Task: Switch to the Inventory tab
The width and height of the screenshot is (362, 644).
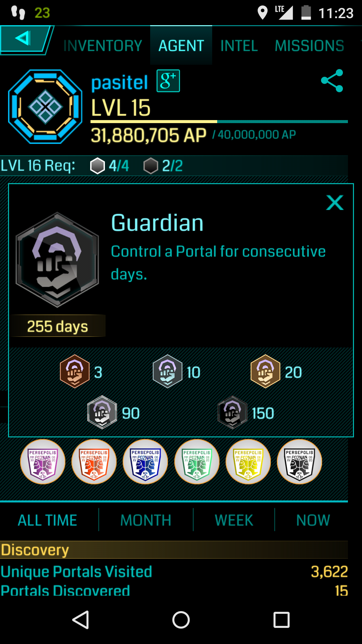Action: pos(103,46)
